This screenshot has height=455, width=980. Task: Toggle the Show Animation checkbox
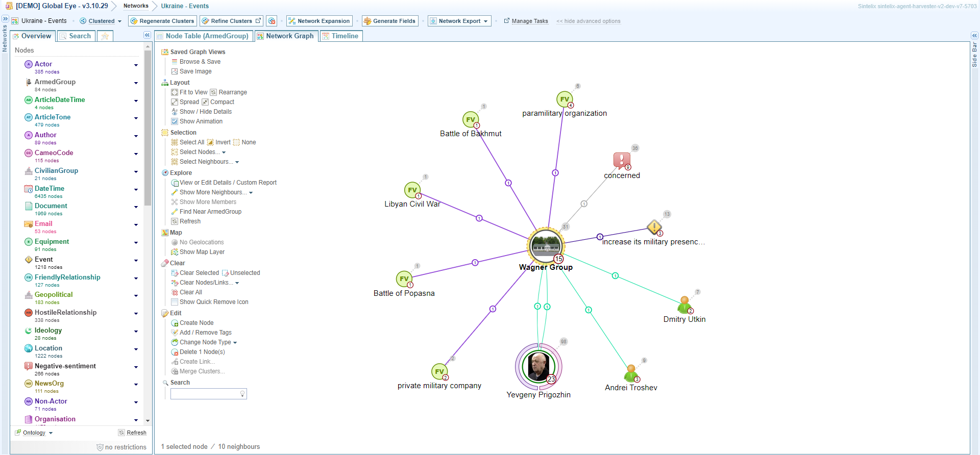[x=175, y=121]
